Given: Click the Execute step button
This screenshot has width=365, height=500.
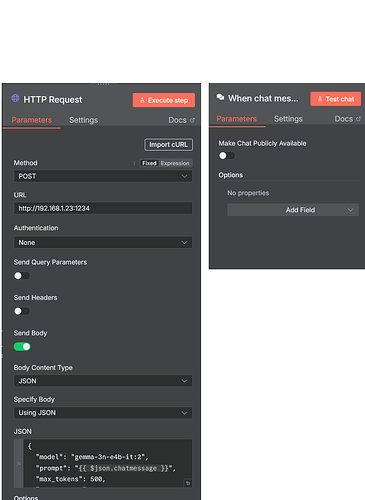Looking at the screenshot, I should (x=164, y=100).
